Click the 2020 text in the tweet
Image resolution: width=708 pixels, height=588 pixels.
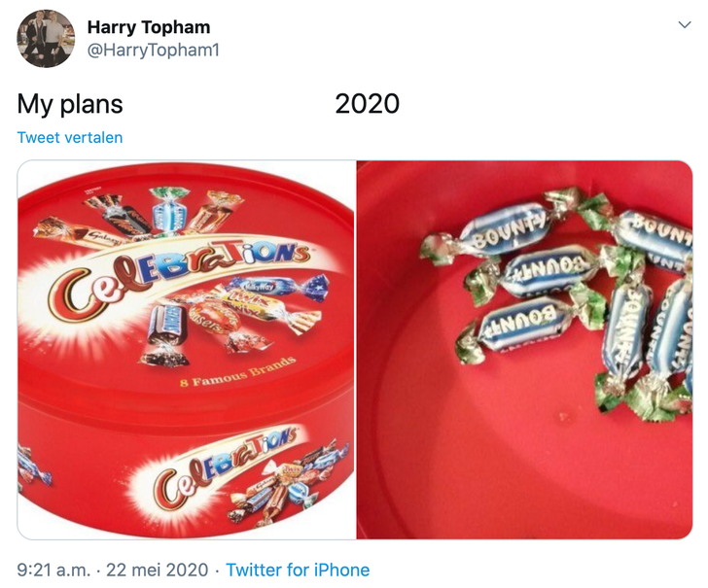(367, 104)
